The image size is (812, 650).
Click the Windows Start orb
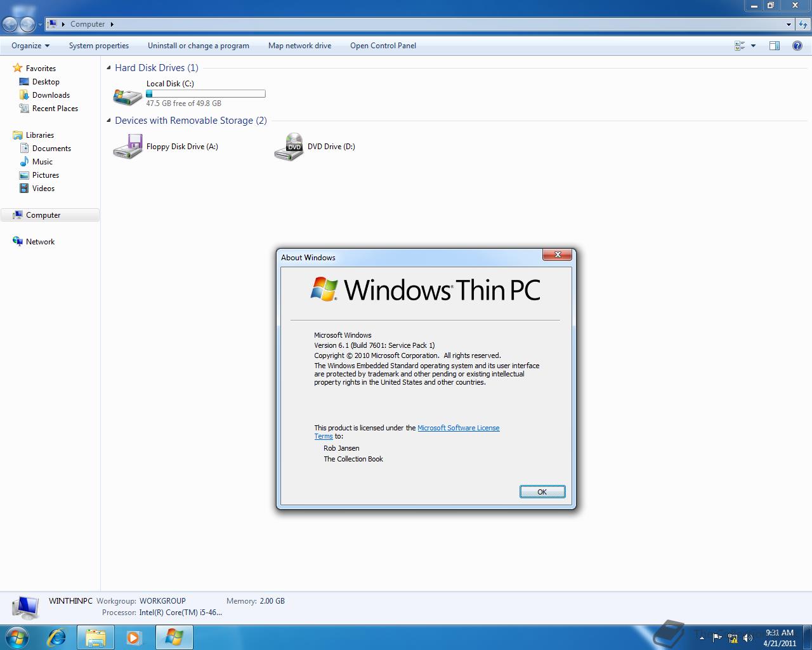pyautogui.click(x=16, y=637)
